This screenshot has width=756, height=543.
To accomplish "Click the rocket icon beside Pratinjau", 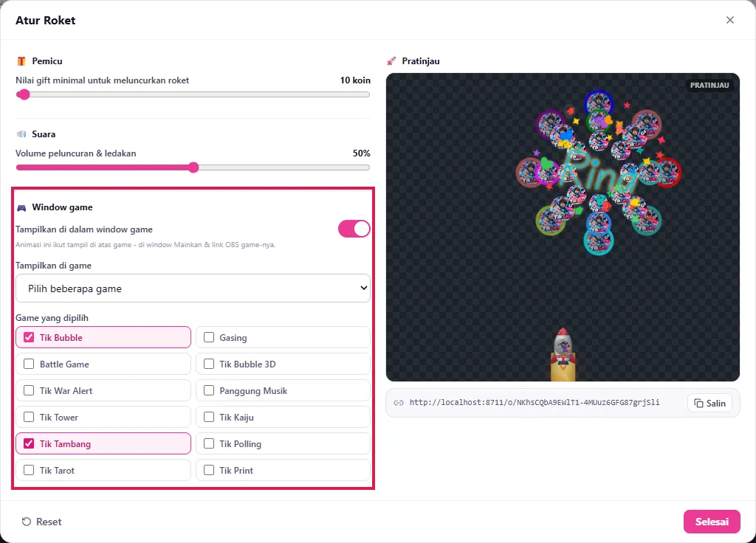I will coord(391,61).
